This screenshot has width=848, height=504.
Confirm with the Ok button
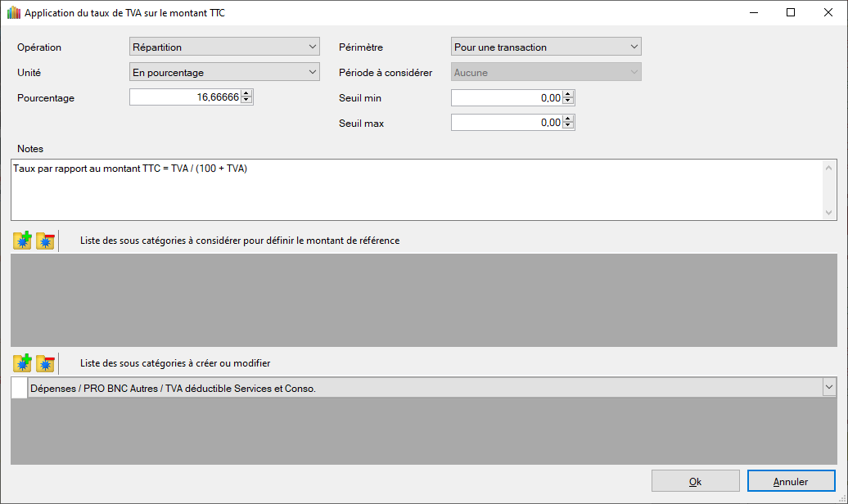pos(695,481)
